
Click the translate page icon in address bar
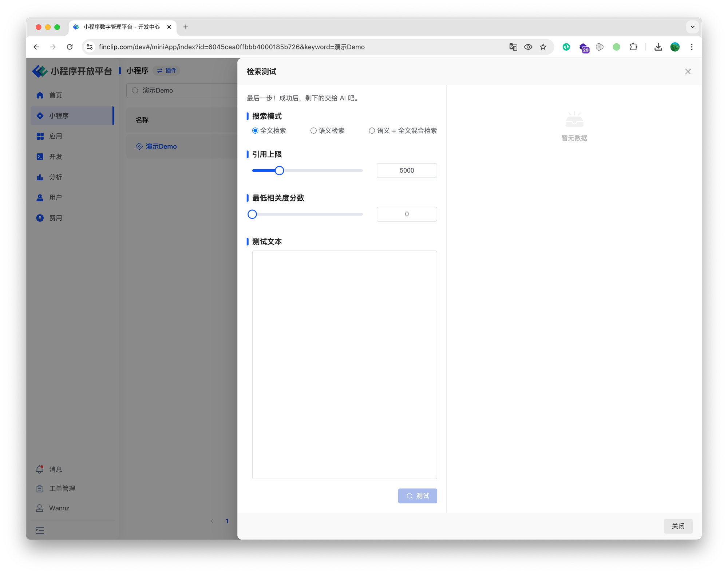[513, 47]
